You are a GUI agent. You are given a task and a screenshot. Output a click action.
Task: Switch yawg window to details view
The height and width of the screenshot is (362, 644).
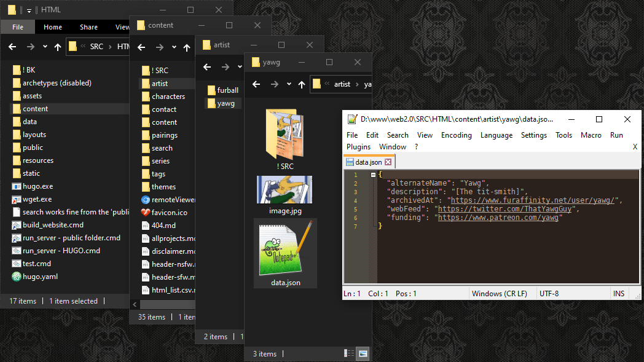(349, 353)
